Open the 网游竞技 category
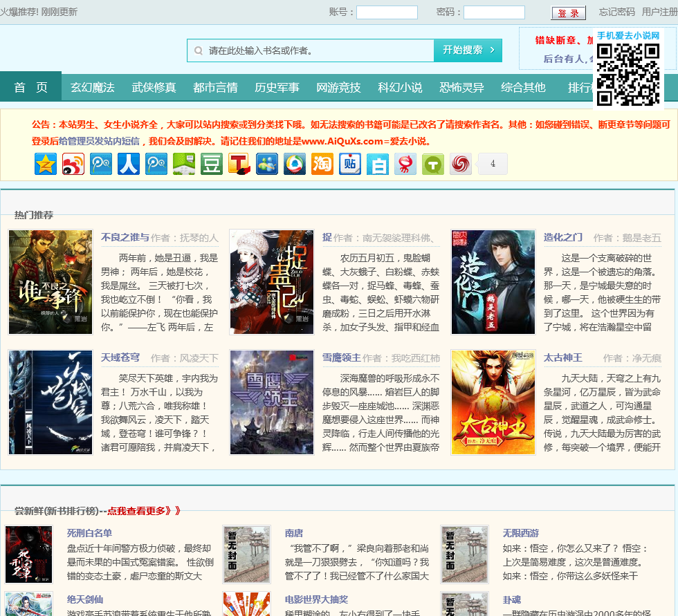The image size is (678, 616). [x=338, y=87]
